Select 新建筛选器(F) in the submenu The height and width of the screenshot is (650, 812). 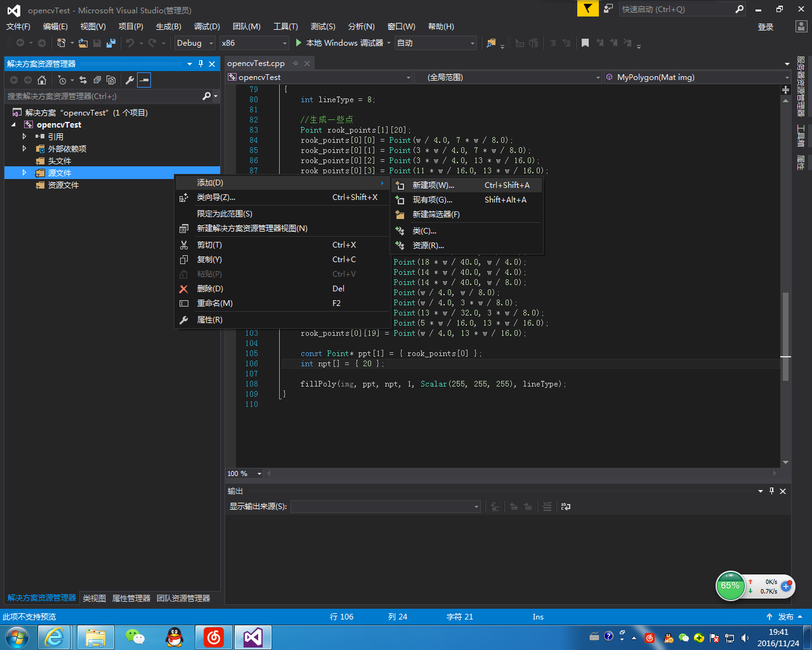(467, 215)
